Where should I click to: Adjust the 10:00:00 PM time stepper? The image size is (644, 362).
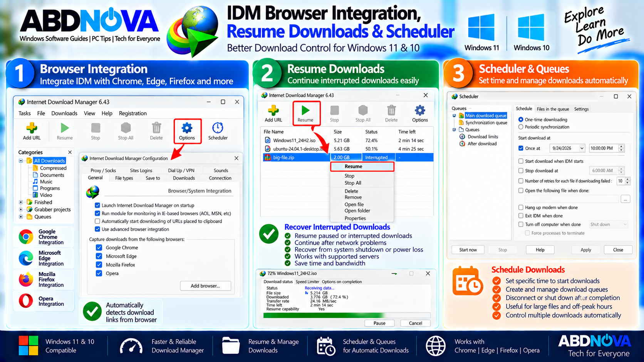click(x=621, y=148)
